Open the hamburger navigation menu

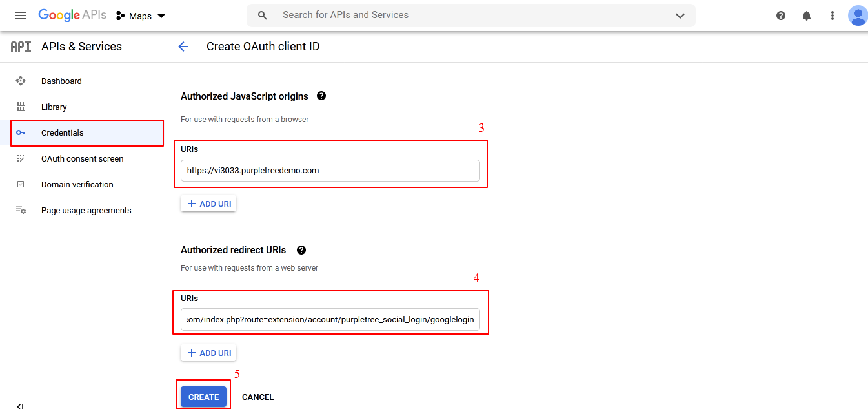(x=21, y=16)
